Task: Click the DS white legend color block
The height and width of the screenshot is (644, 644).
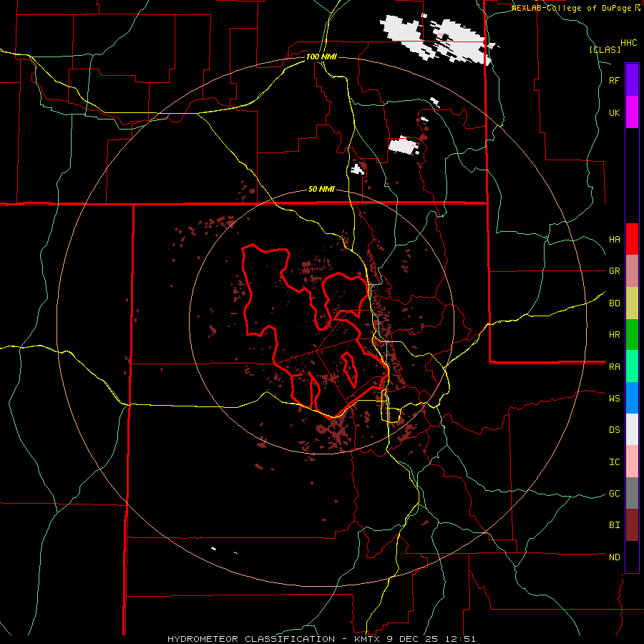Action: click(632, 429)
